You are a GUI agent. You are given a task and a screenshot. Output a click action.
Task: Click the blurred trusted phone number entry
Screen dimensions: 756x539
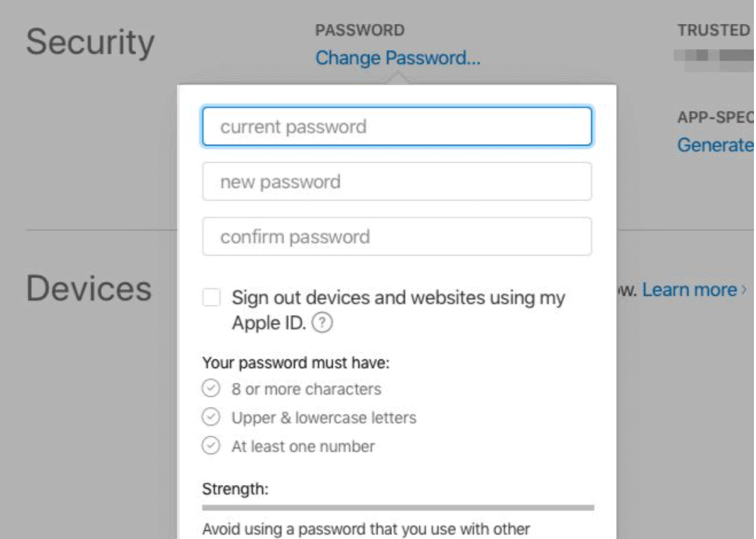click(x=714, y=59)
